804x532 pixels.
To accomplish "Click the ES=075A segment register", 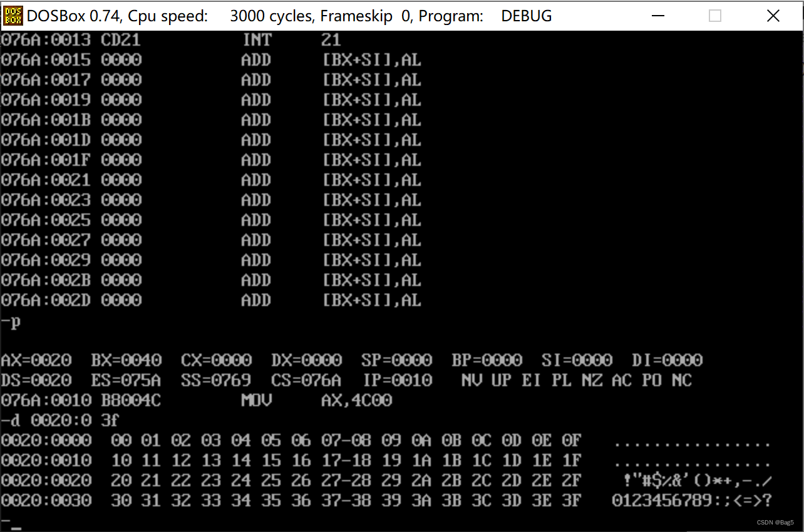I will point(126,381).
